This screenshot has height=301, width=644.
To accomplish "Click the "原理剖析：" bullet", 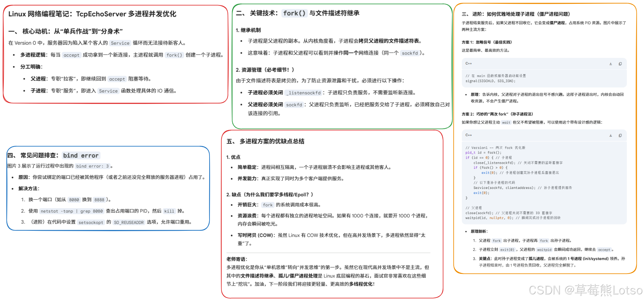I will tap(479, 231).
